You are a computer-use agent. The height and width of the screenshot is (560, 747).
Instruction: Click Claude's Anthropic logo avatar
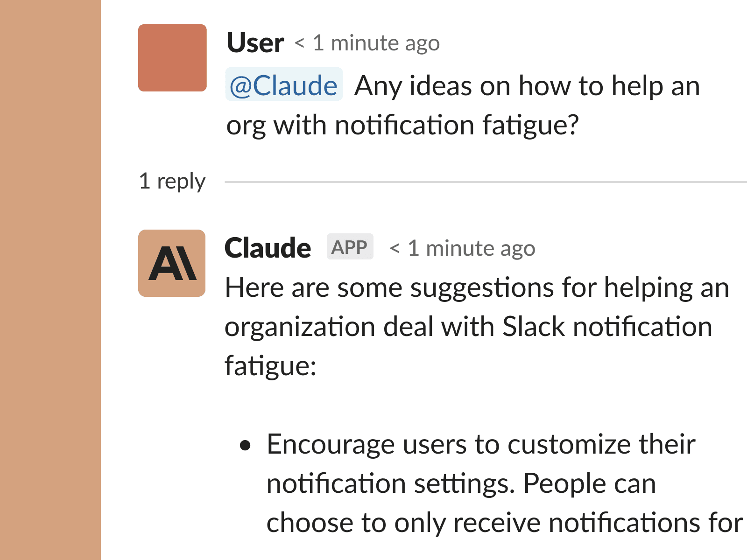point(172,263)
